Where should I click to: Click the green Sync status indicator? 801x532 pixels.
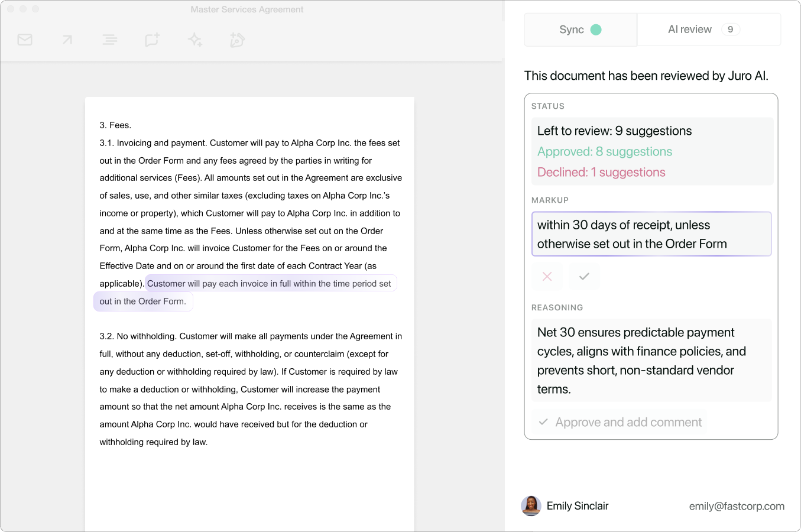(x=596, y=30)
